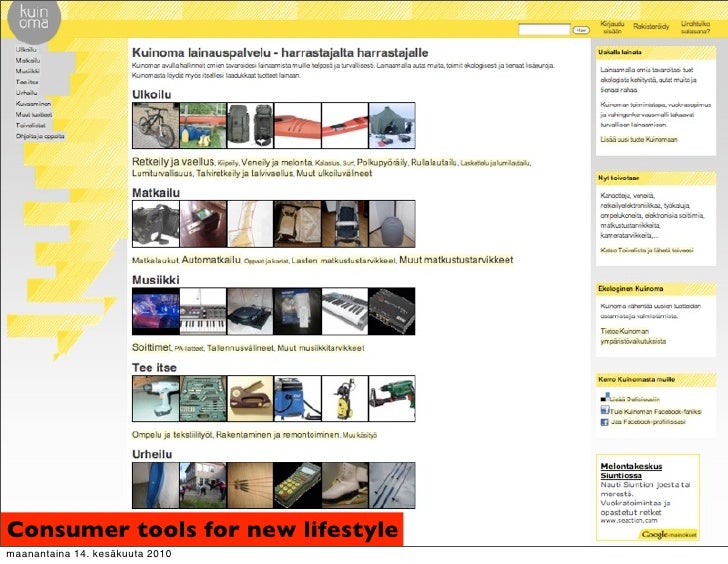Open the synthesizer keyboard thumbnail under Musiikki
The width and height of the screenshot is (728, 564).
coord(203,311)
